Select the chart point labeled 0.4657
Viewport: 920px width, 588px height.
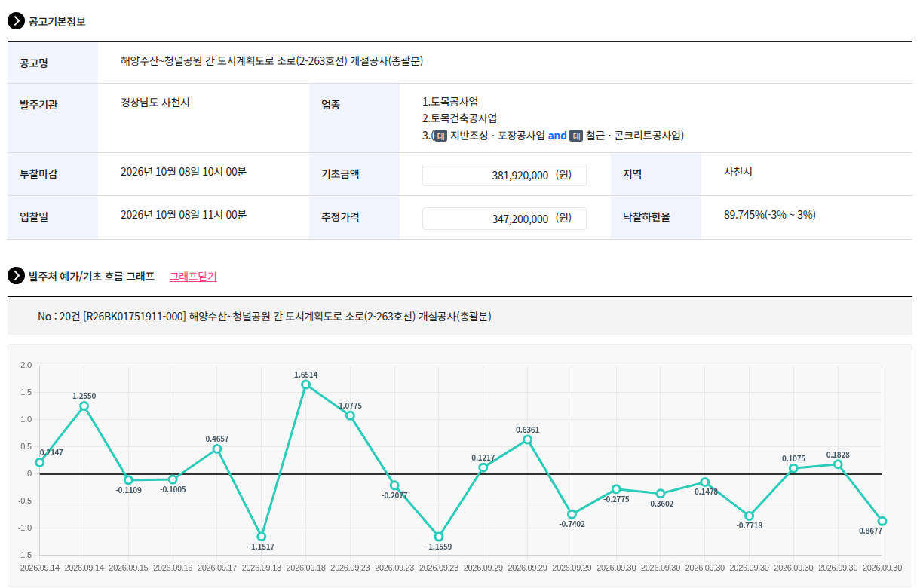(217, 449)
